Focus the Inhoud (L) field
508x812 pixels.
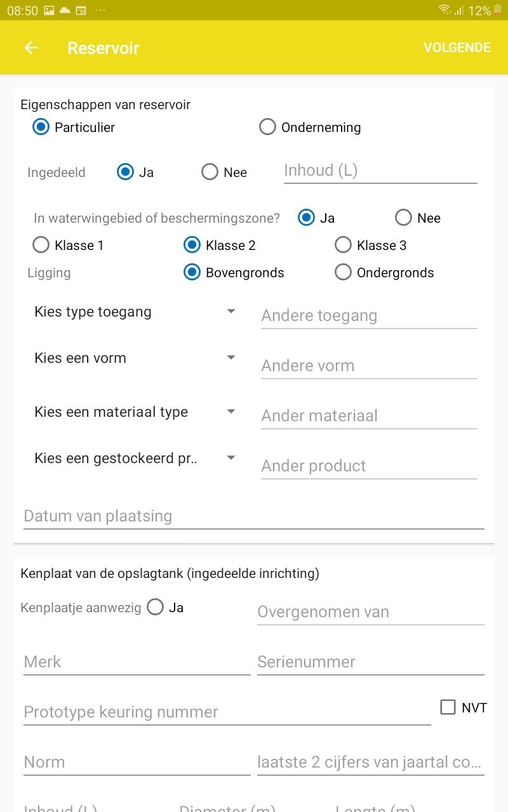coord(380,171)
